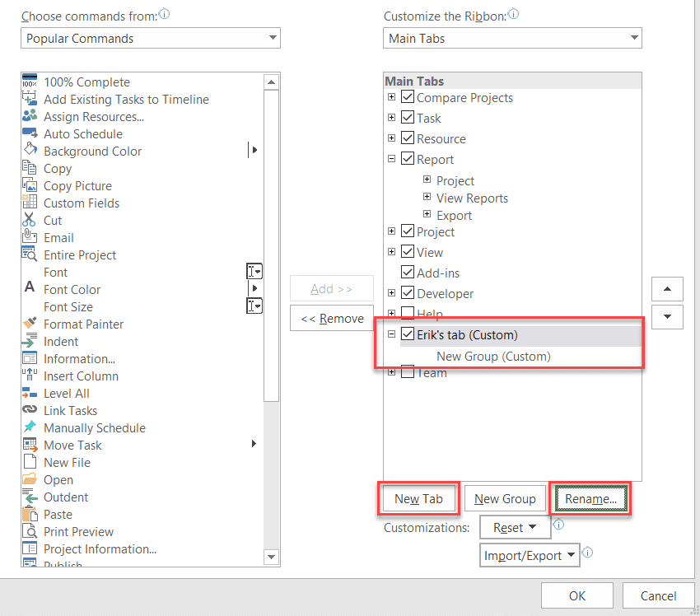
Task: Click the Cut scissors icon
Action: pos(30,220)
